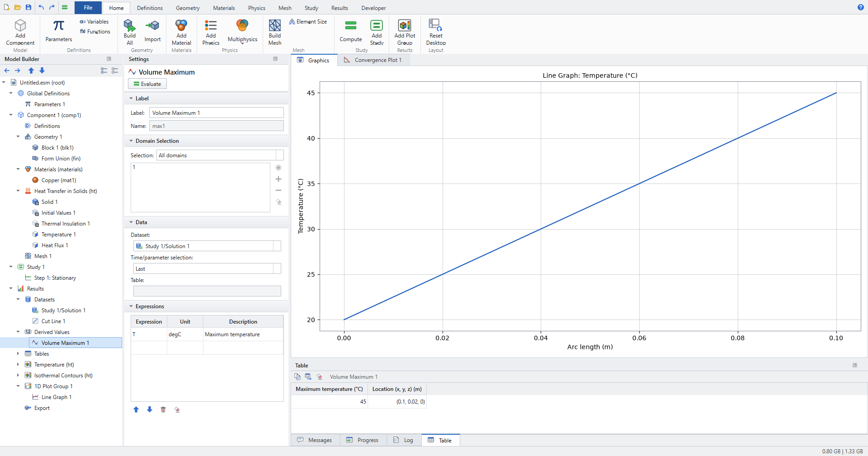The width and height of the screenshot is (868, 456).
Task: Click the Build All geometry icon
Action: pos(129,25)
